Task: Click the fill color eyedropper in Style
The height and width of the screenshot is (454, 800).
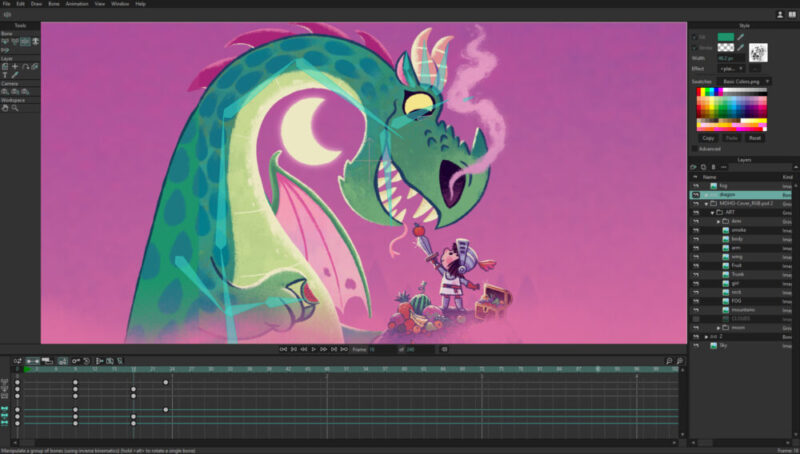Action: [740, 37]
